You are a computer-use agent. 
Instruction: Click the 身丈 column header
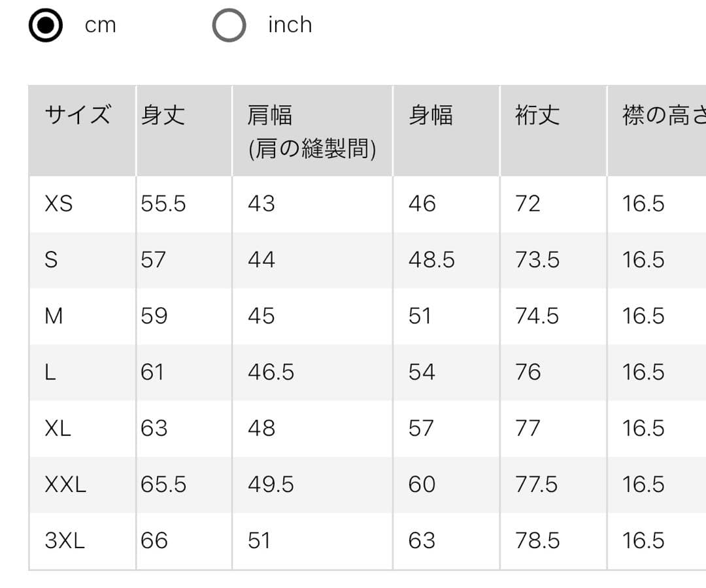[x=163, y=115]
